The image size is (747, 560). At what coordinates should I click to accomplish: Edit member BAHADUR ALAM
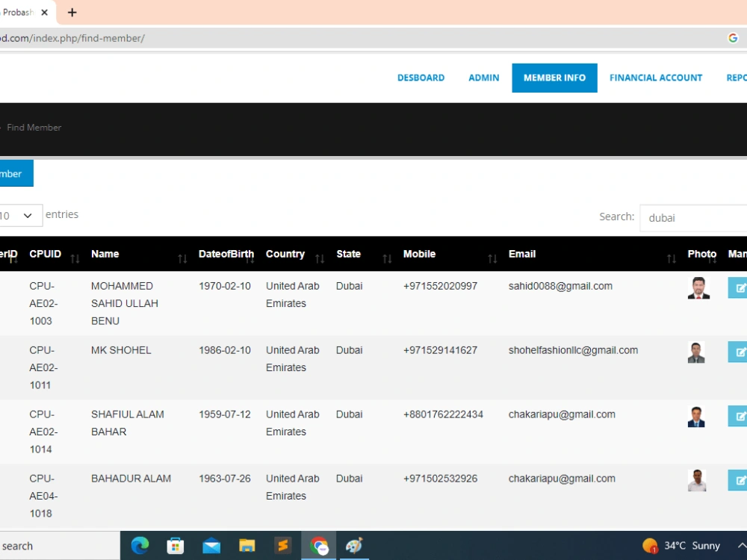coord(737,480)
